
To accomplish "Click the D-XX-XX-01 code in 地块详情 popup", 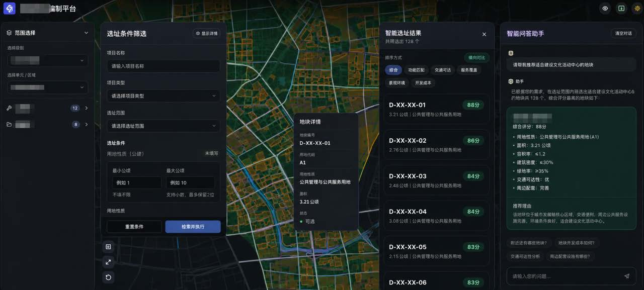I will tap(315, 143).
